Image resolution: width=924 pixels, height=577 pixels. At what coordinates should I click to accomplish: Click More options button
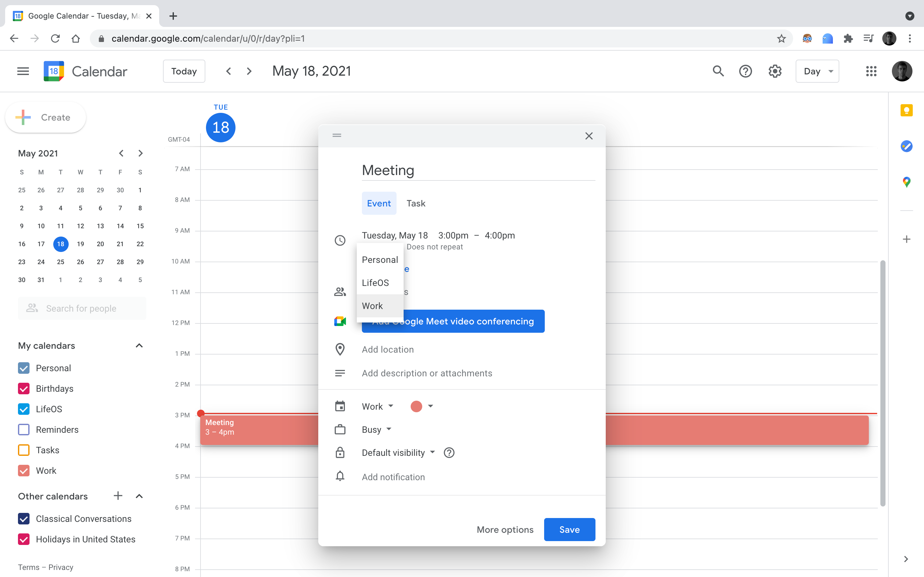click(x=504, y=529)
